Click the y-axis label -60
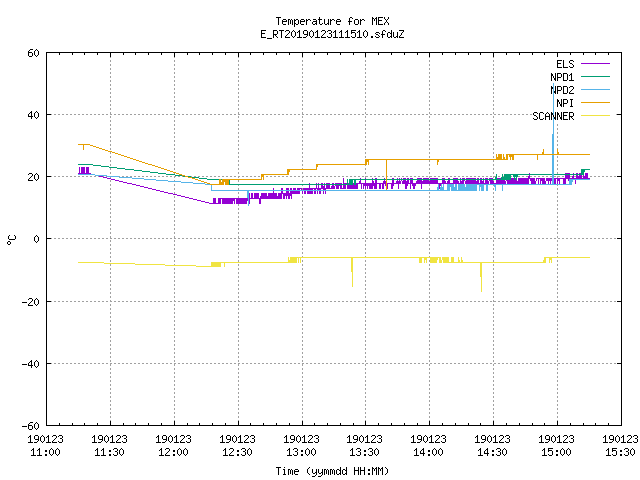Image resolution: width=640 pixels, height=480 pixels. click(31, 426)
